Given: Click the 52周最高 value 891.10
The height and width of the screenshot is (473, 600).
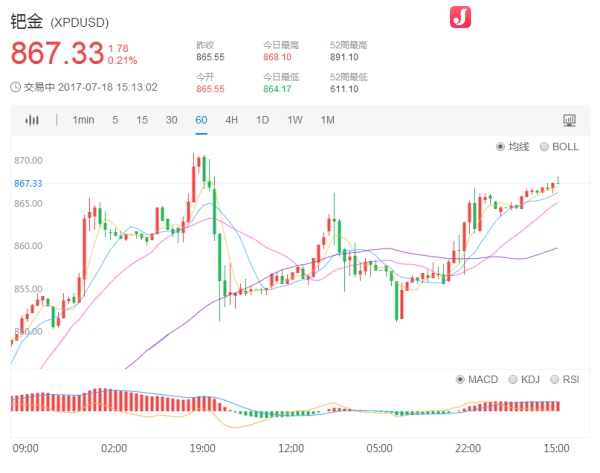Looking at the screenshot, I should 344,57.
